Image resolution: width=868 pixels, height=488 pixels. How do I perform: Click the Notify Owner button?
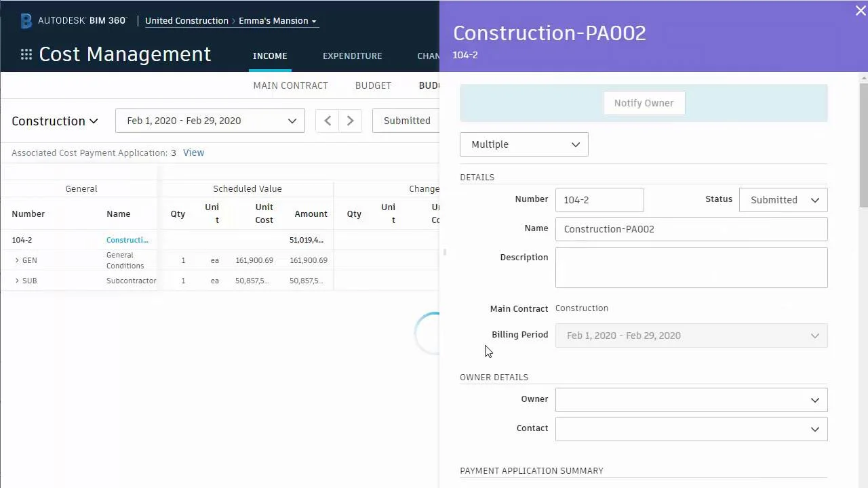[644, 103]
